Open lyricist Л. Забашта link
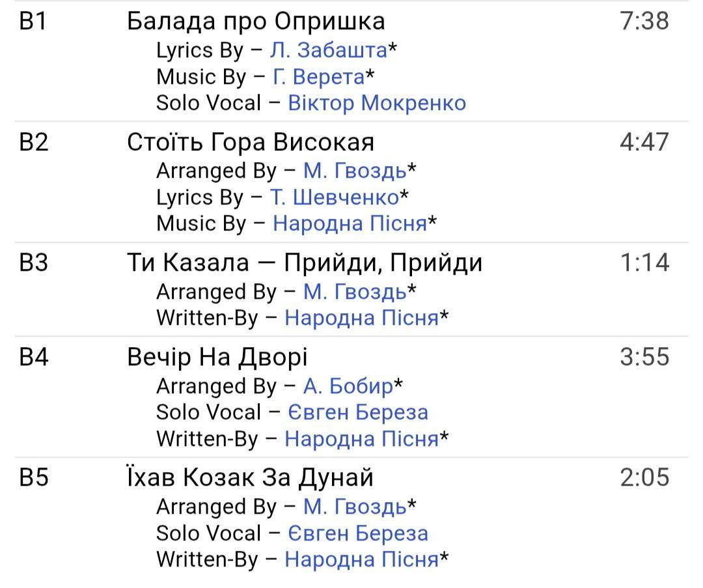703x588 pixels. pyautogui.click(x=328, y=50)
